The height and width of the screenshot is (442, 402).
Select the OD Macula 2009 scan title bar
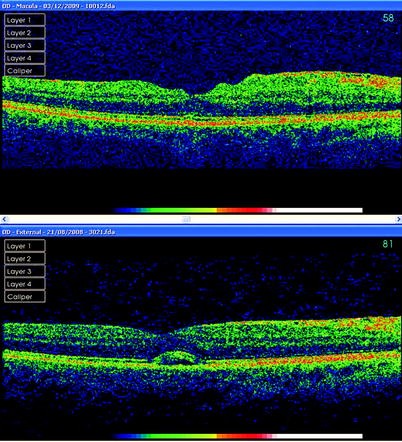[201, 6]
